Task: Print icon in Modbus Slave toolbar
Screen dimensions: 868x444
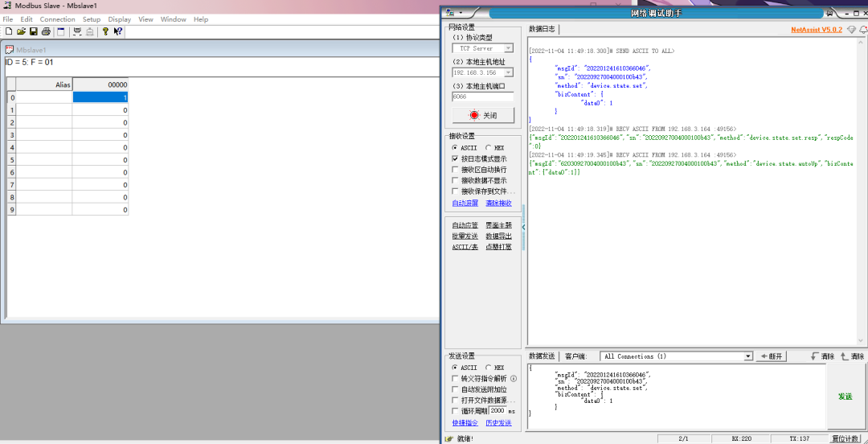Action: coord(46,31)
